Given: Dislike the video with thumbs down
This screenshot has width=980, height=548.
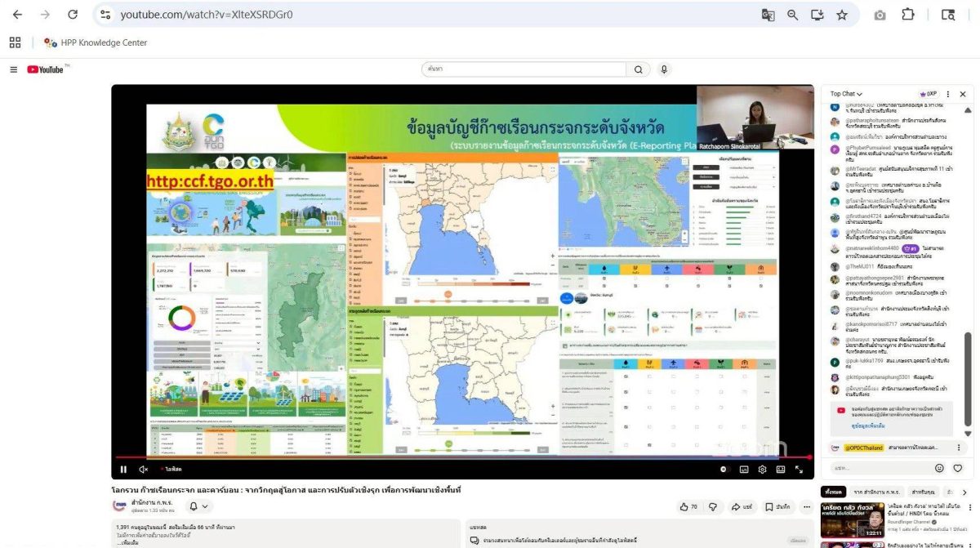Looking at the screenshot, I should tap(713, 507).
